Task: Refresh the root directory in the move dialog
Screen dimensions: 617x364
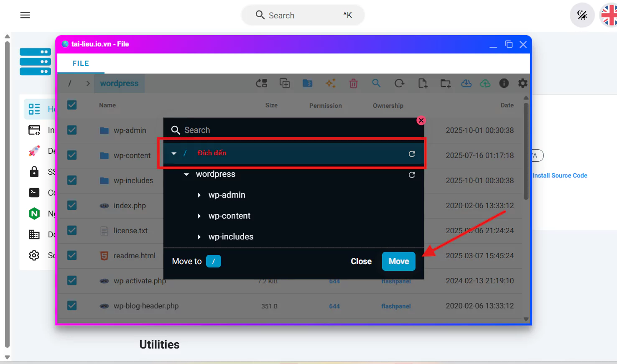Action: 412,154
